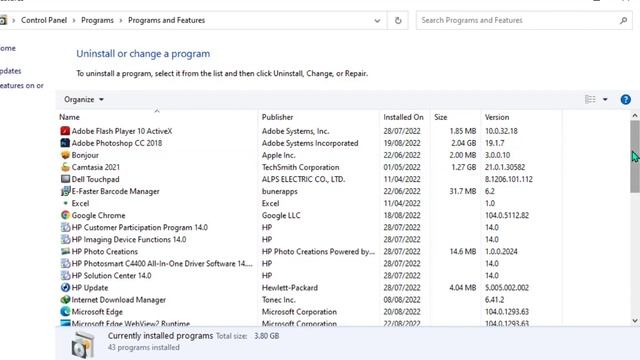This screenshot has height=360, width=640.
Task: Click installed date 18/08/2022
Action: 402,216
